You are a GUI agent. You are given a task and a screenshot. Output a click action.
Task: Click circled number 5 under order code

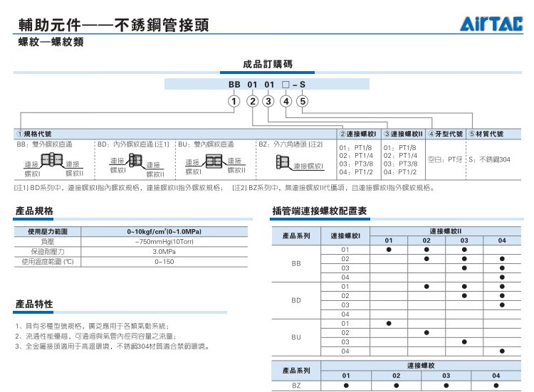coord(302,101)
